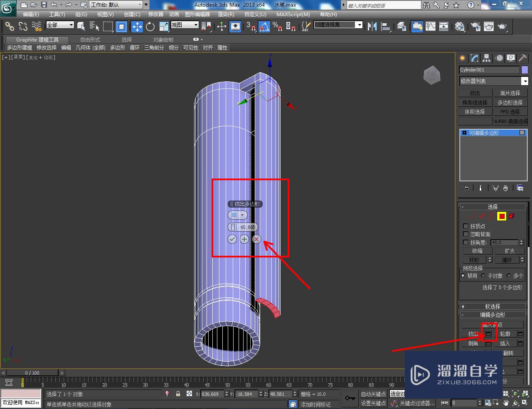Click 扩大 grow selection button
Viewport: 532px width, 409px height.
pyautogui.click(x=510, y=251)
